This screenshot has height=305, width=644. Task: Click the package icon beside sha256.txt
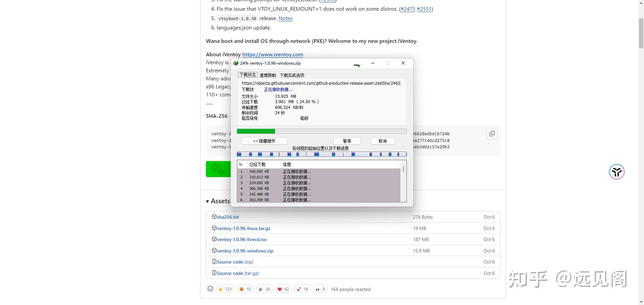(214, 217)
